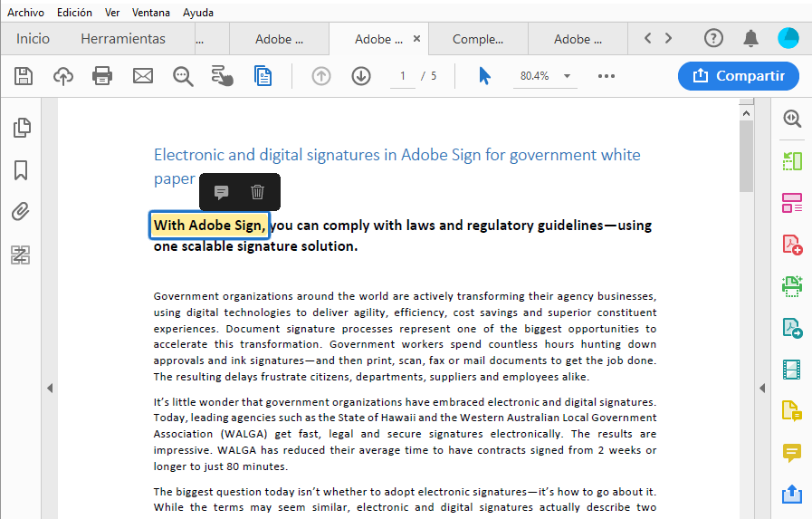Open attachments paperclip panel

coord(20,212)
